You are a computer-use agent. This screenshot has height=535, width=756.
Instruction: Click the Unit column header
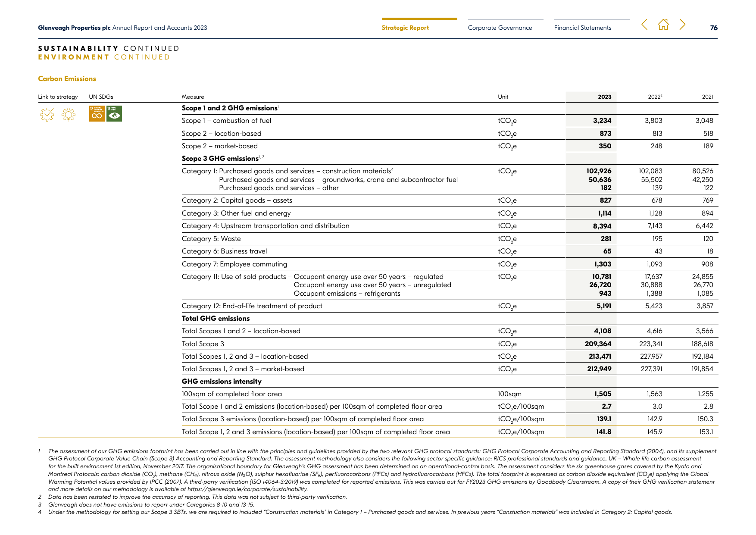503,97
